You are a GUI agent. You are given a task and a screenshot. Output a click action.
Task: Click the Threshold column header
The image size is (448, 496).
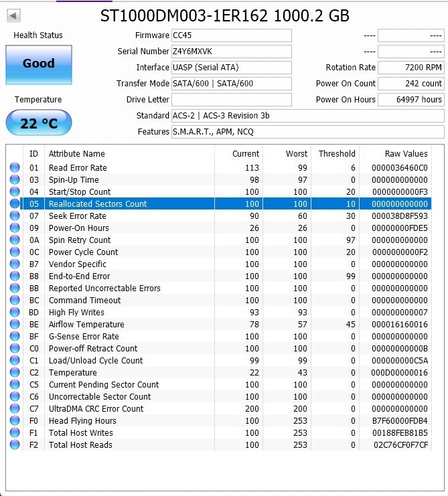(x=335, y=154)
